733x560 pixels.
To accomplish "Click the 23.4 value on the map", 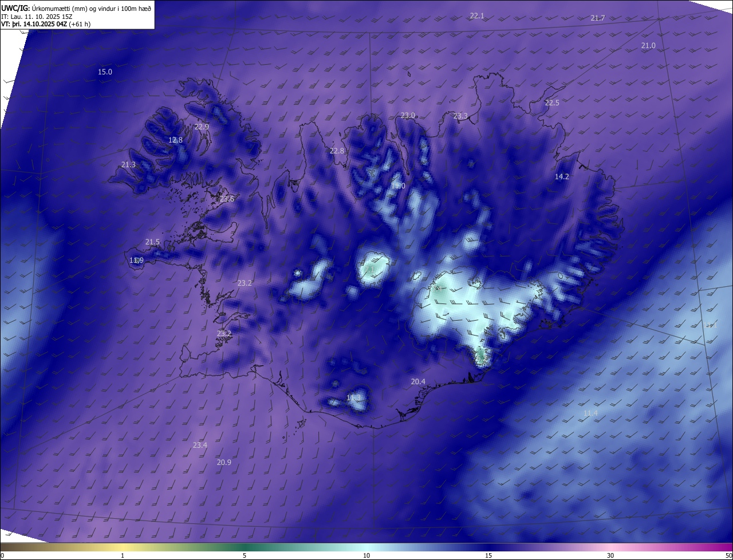I will pyautogui.click(x=200, y=445).
